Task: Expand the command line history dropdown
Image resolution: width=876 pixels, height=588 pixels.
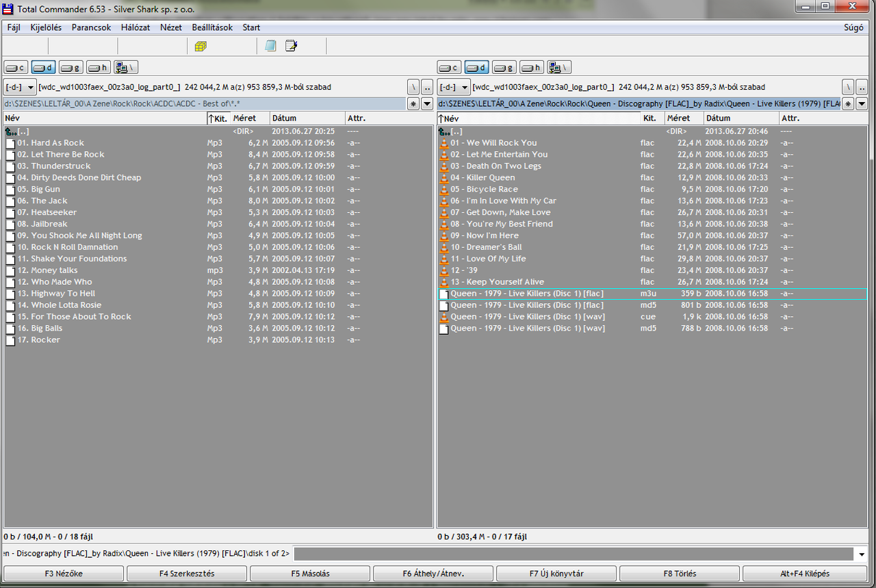Action: click(x=862, y=554)
